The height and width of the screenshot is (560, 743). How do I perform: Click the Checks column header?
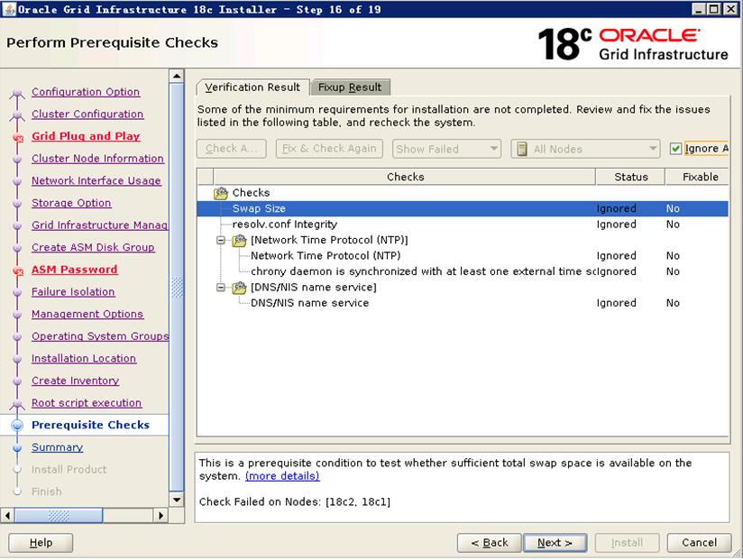(405, 177)
